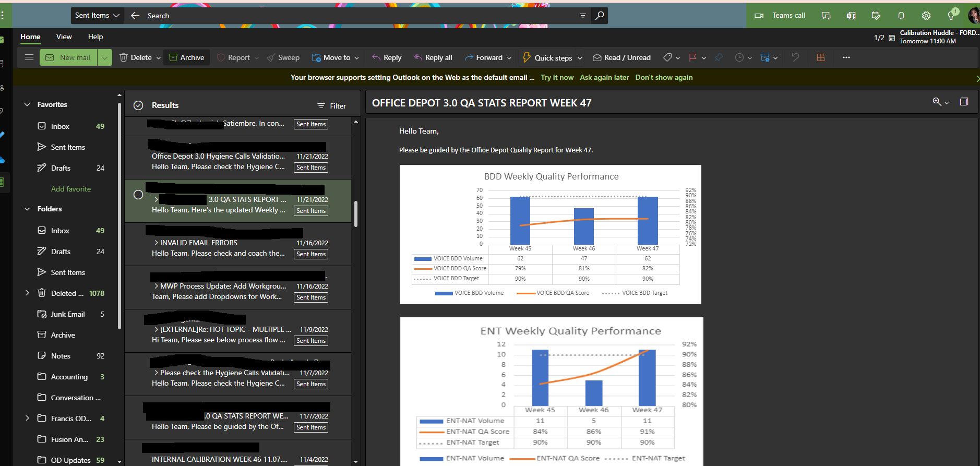The width and height of the screenshot is (980, 466).
Task: Click the undo arrow icon
Action: 795,57
